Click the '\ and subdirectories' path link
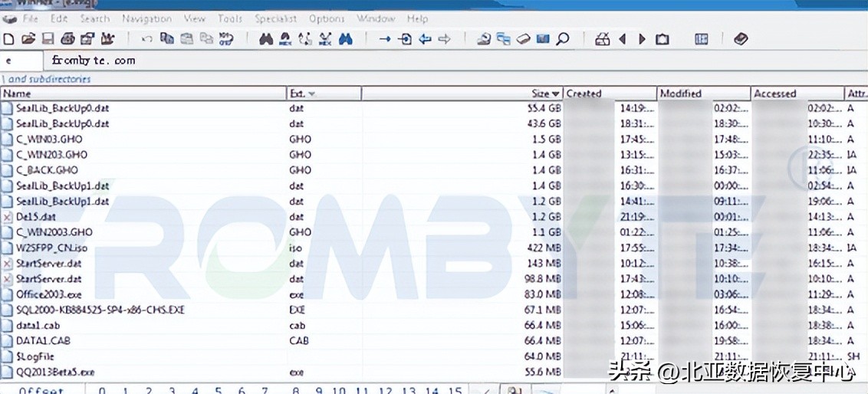 tap(48, 79)
